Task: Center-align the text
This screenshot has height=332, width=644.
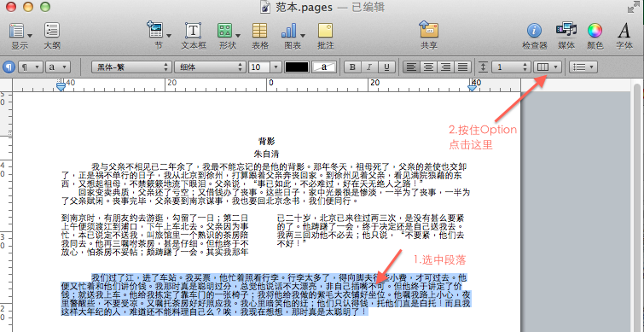Action: click(x=428, y=67)
